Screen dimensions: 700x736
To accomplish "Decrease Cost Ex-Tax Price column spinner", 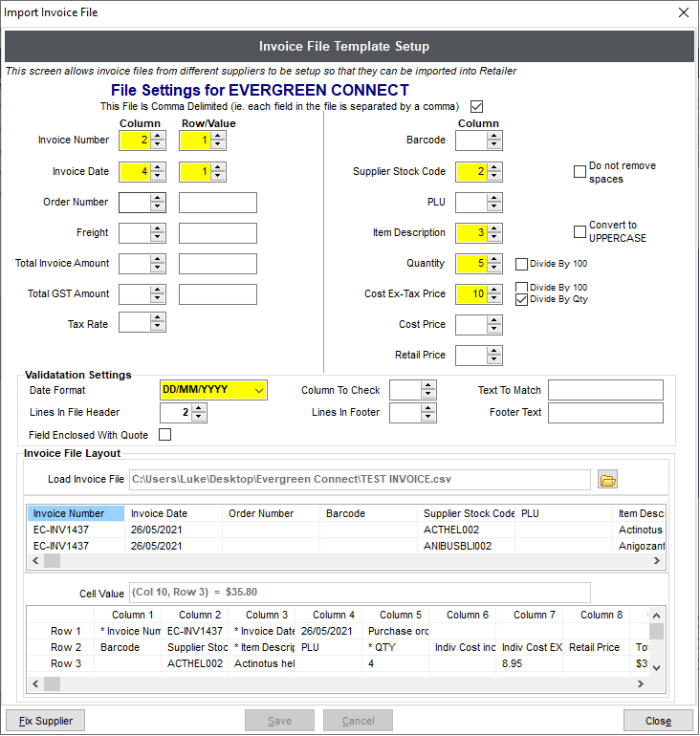I will (x=493, y=298).
